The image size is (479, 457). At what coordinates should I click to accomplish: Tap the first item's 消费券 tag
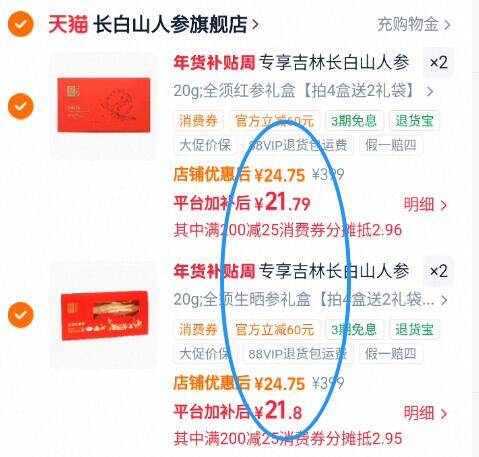click(198, 121)
